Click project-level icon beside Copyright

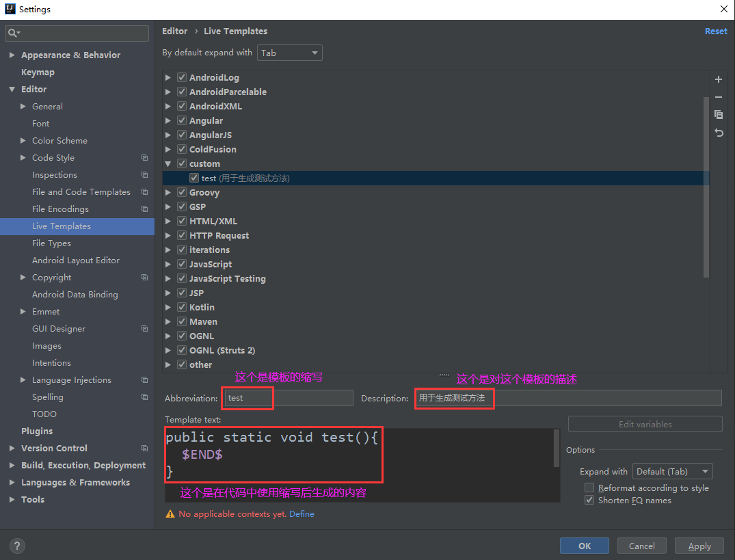point(144,278)
